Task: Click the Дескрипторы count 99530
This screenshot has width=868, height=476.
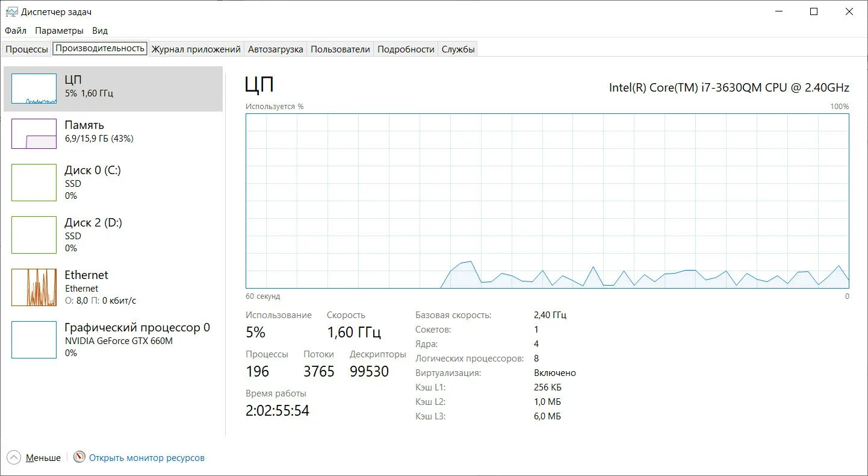Action: 370,371
